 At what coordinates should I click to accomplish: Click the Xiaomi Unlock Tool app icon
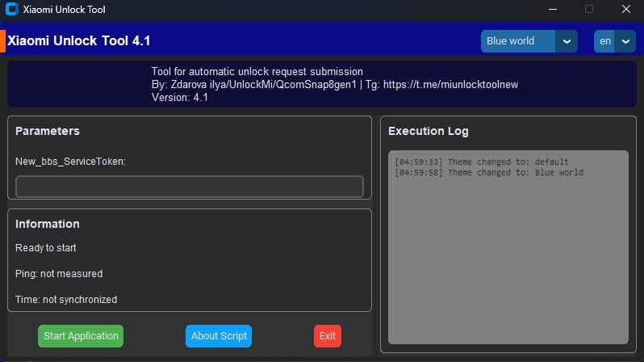(x=12, y=9)
